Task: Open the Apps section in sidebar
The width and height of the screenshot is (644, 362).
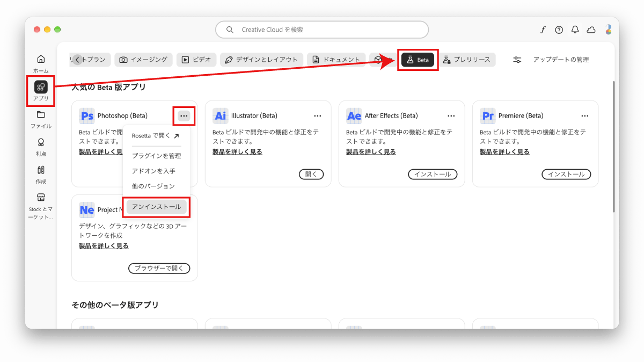Action: [41, 91]
